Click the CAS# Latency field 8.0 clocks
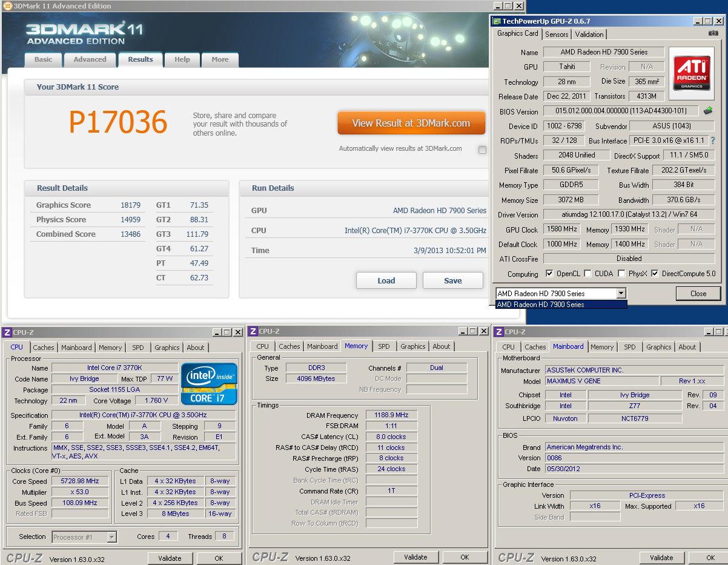The width and height of the screenshot is (728, 565). 392,437
